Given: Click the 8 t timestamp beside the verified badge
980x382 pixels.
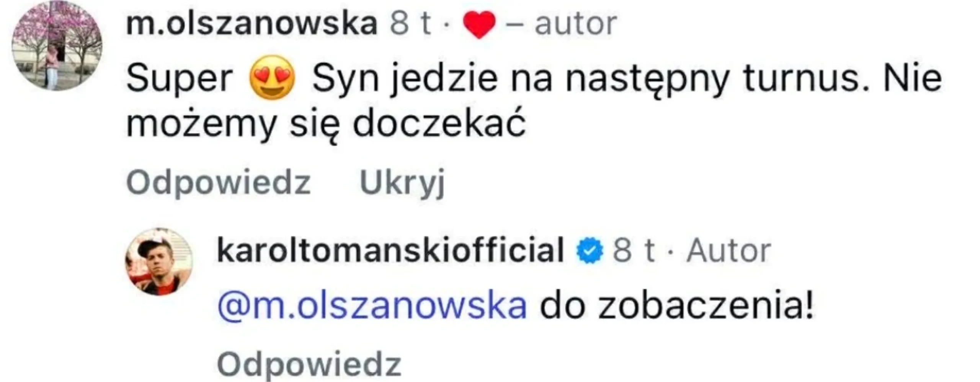Looking at the screenshot, I should pyautogui.click(x=634, y=251).
